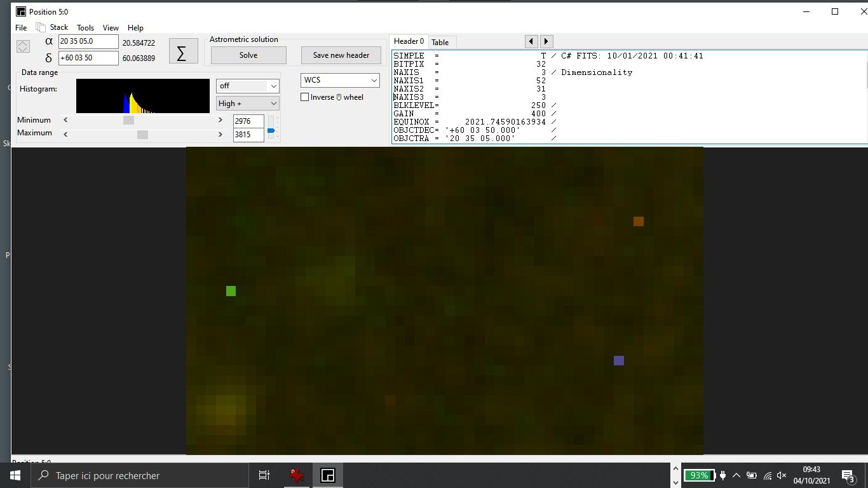This screenshot has height=488, width=868.
Task: Open the 'High +' dropdown
Action: point(248,103)
